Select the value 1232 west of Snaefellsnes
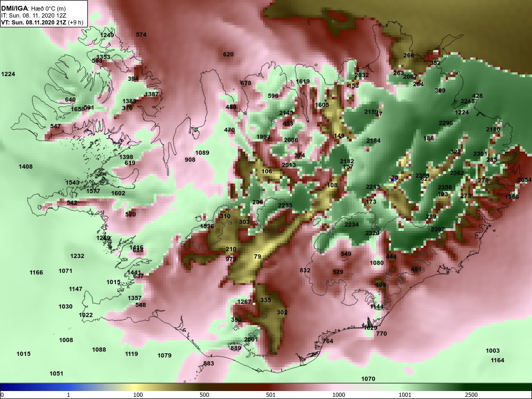 click(77, 256)
